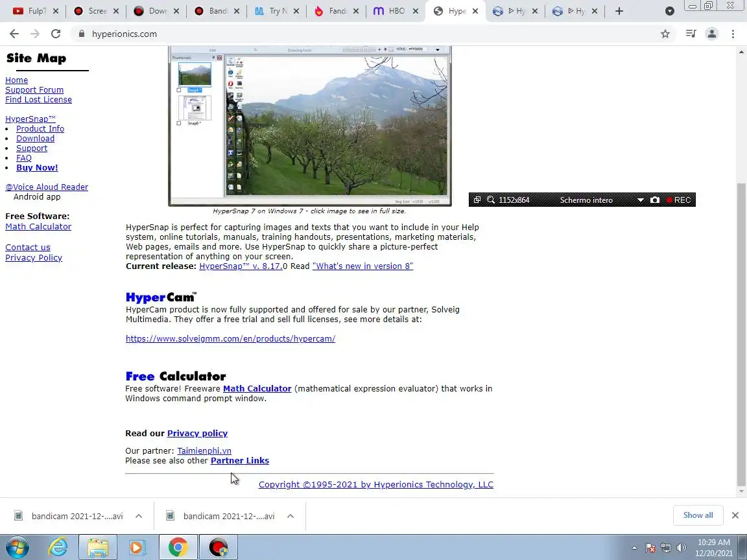Click the Bandicam taskbar icon

point(218,547)
